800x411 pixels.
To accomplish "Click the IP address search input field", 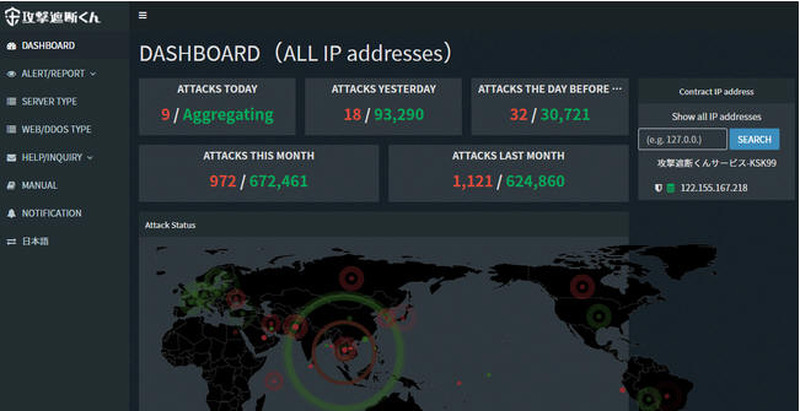I will coord(682,140).
